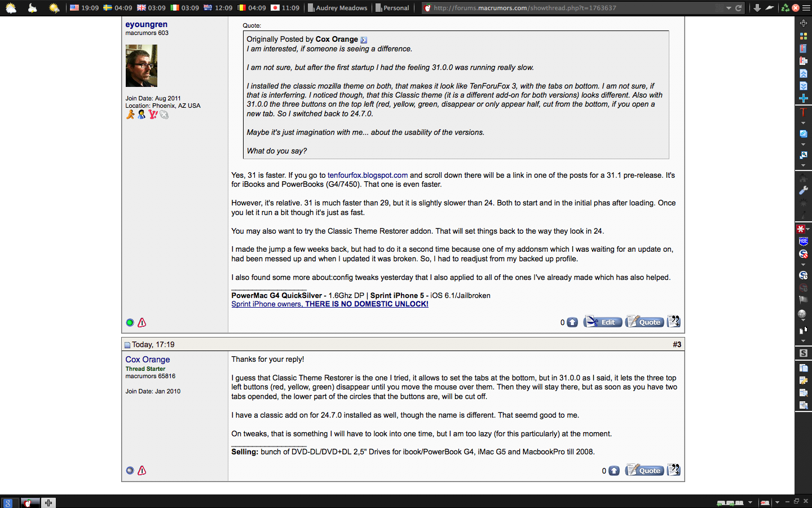Click the page-down double chevron sidebar icon
This screenshot has width=812, height=508.
(x=803, y=86)
